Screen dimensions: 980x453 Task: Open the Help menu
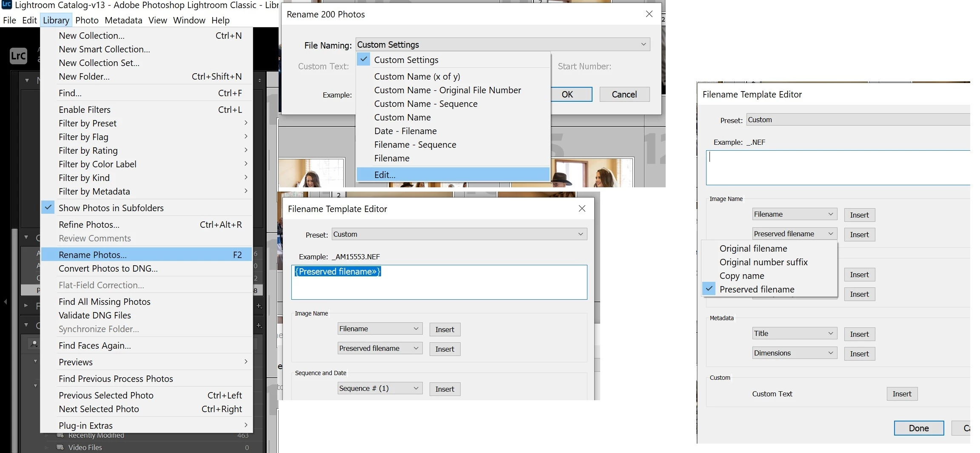[x=220, y=20]
